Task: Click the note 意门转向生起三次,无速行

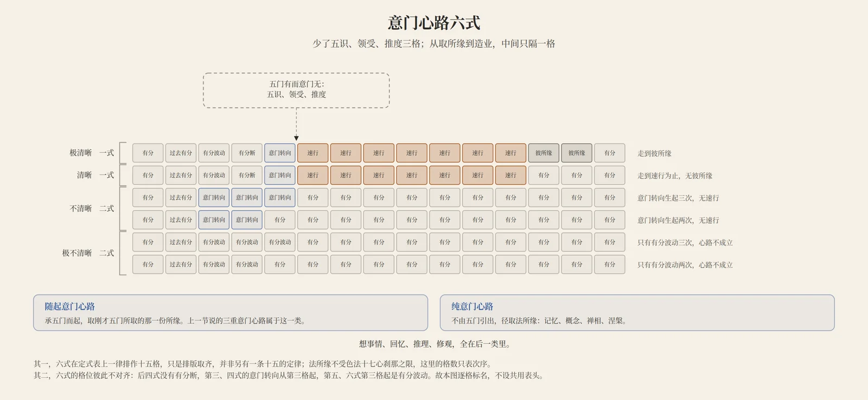Action: click(x=678, y=198)
